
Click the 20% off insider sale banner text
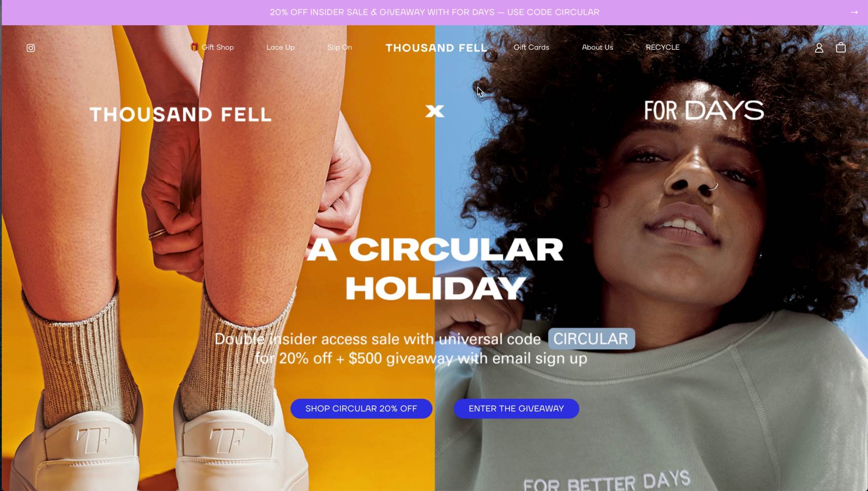tap(434, 12)
